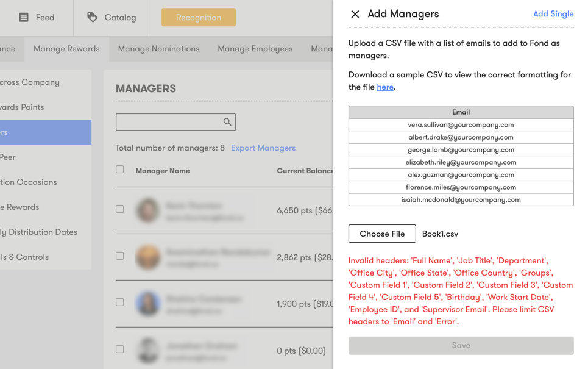
Task: Click the 6,650 pts balance value
Action: pyautogui.click(x=305, y=210)
